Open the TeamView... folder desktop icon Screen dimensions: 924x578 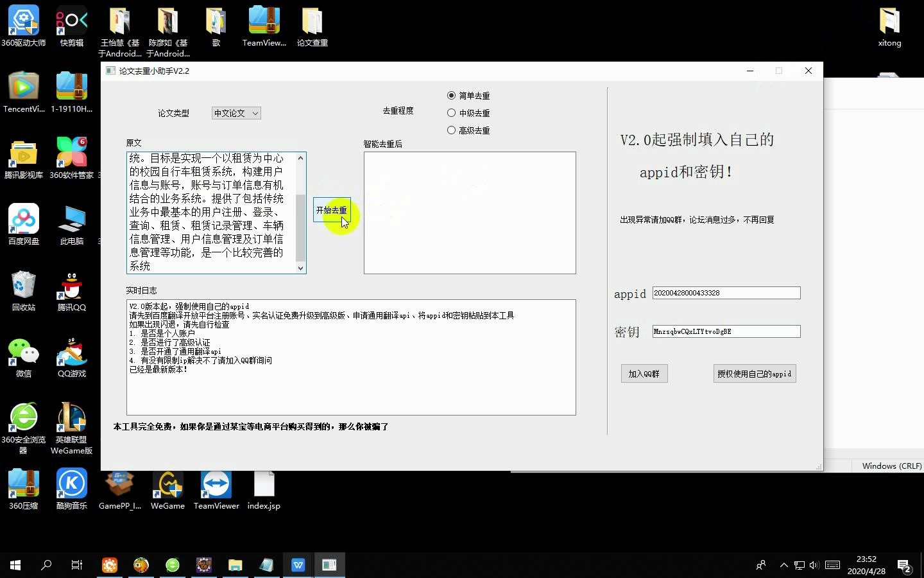pyautogui.click(x=264, y=26)
